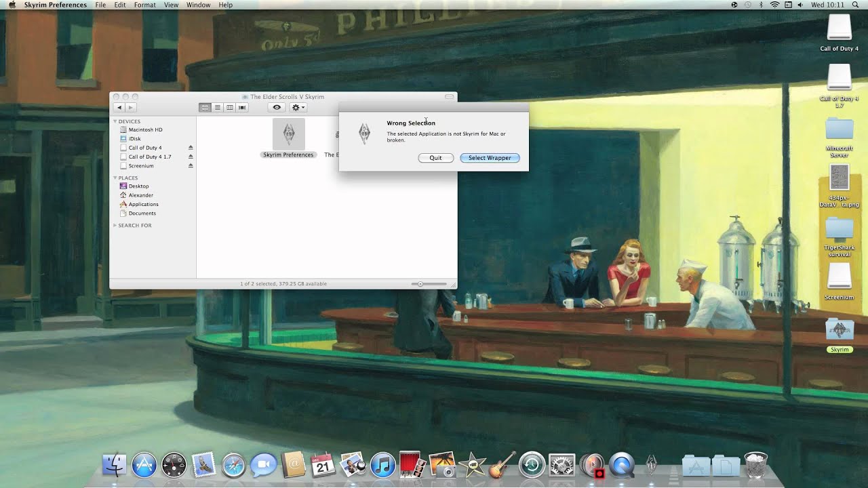Open Address Book from the Dock
This screenshot has height=488, width=868.
pyautogui.click(x=294, y=465)
